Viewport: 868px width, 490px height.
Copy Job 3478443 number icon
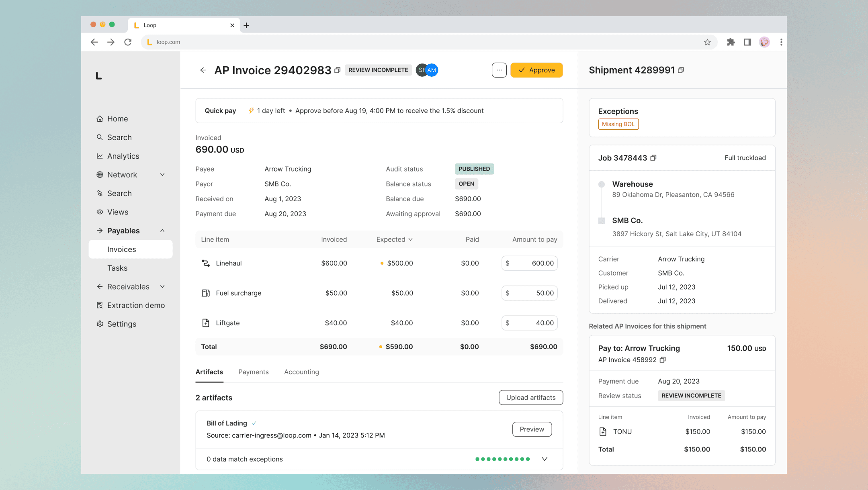point(653,158)
